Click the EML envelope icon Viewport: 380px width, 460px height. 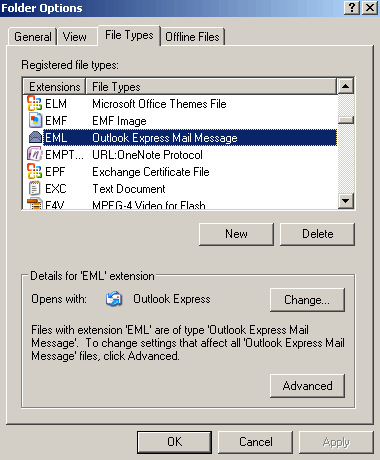[x=35, y=137]
